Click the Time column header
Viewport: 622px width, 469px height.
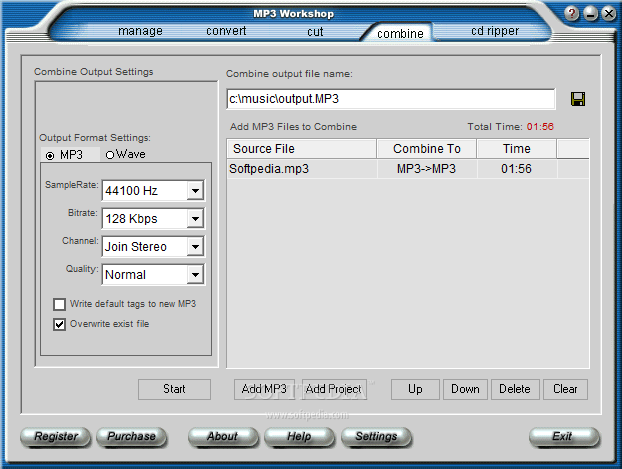pos(517,149)
